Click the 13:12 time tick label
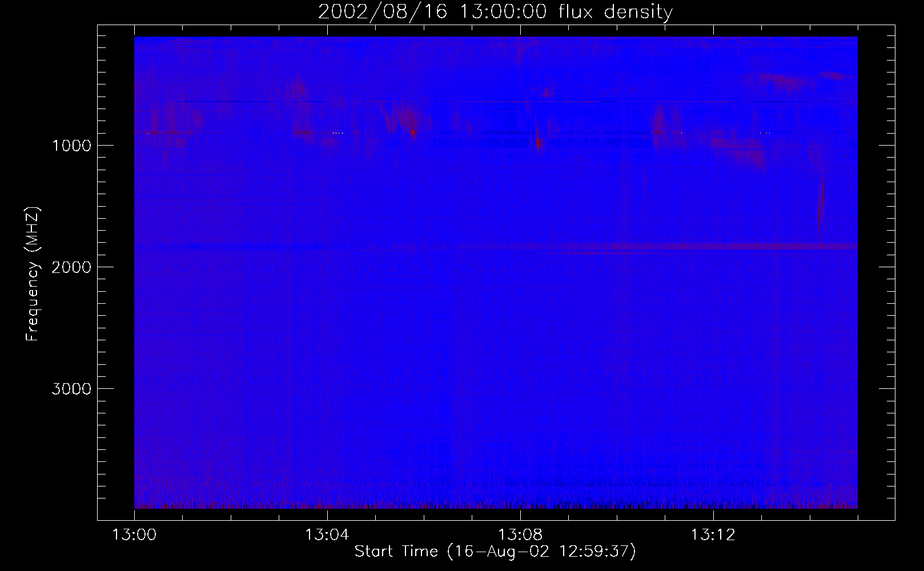Viewport: 924px width, 571px height. (x=713, y=535)
